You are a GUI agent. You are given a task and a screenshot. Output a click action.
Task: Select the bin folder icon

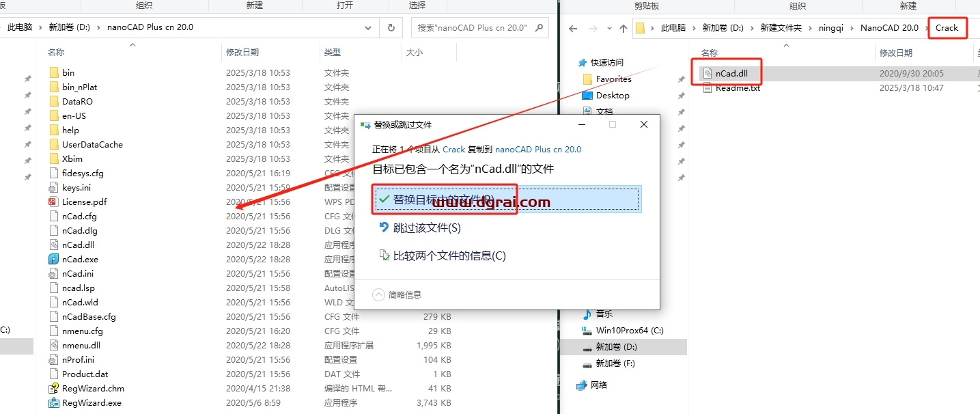(x=54, y=72)
